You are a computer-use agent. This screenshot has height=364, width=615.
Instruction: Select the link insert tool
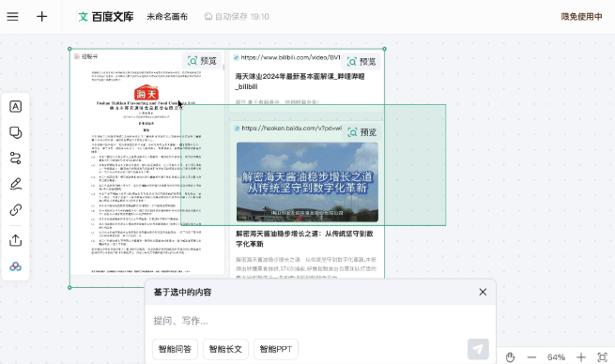15,209
